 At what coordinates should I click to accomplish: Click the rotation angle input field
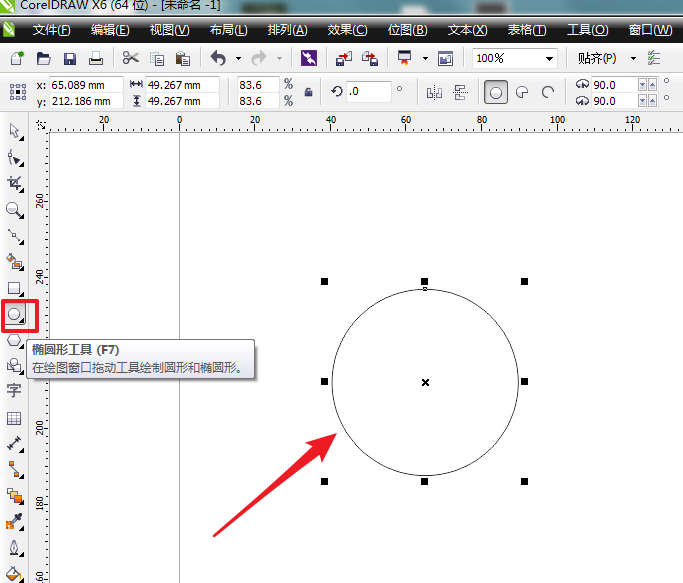pyautogui.click(x=369, y=92)
